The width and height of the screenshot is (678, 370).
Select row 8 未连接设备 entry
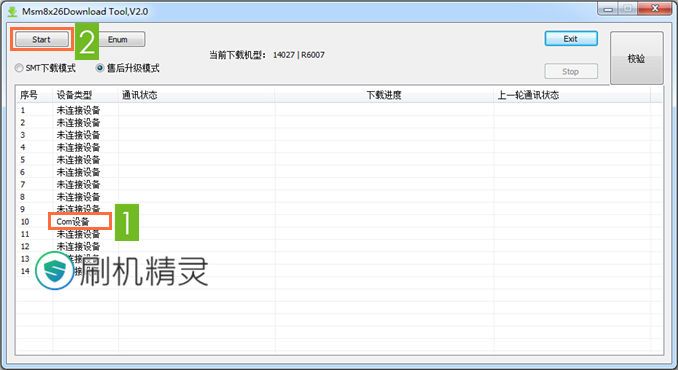pos(78,197)
